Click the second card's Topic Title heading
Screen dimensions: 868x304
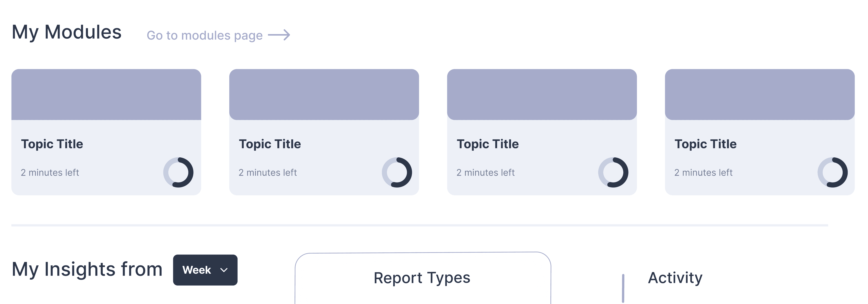pos(270,144)
